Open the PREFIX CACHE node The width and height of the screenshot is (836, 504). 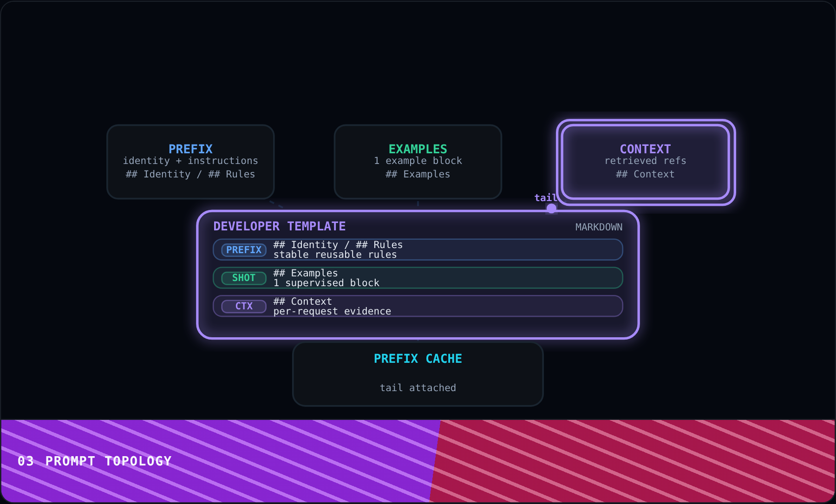tap(418, 374)
